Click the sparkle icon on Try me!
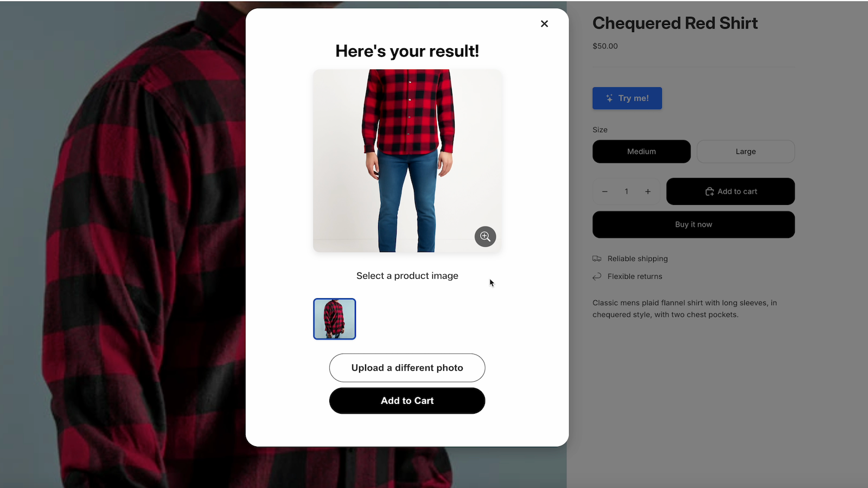Image resolution: width=868 pixels, height=488 pixels. pos(609,98)
